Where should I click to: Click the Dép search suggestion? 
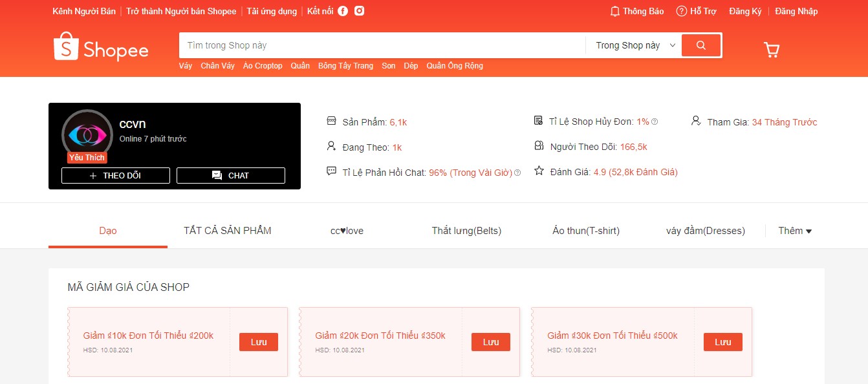coord(411,66)
